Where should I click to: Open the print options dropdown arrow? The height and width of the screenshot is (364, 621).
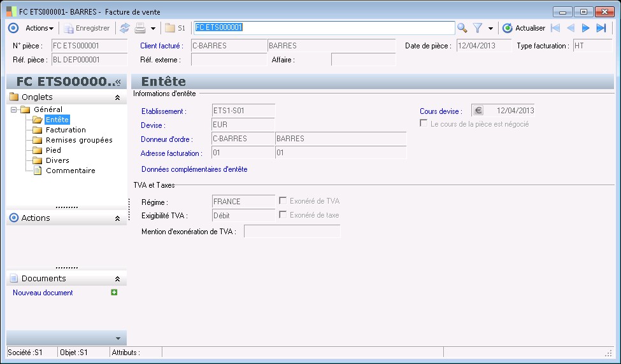coord(153,29)
